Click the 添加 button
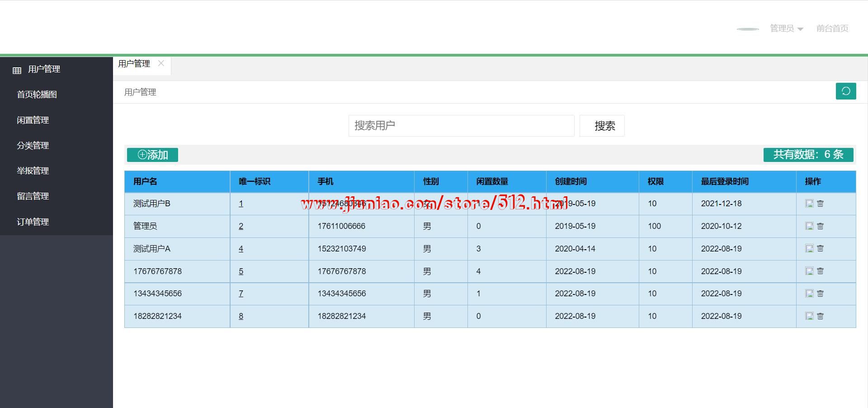868x408 pixels. 152,155
